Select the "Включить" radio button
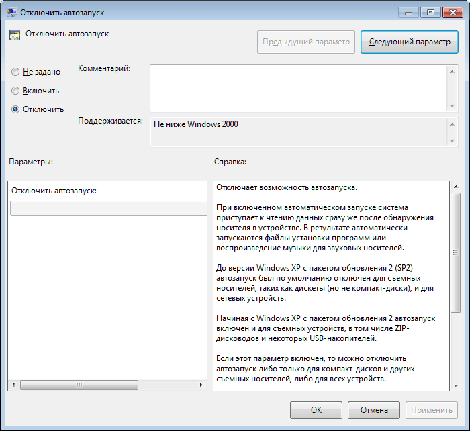 [x=15, y=90]
